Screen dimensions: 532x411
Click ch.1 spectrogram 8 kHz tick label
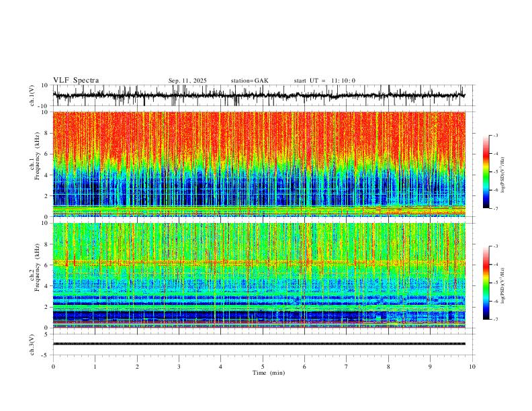point(47,133)
